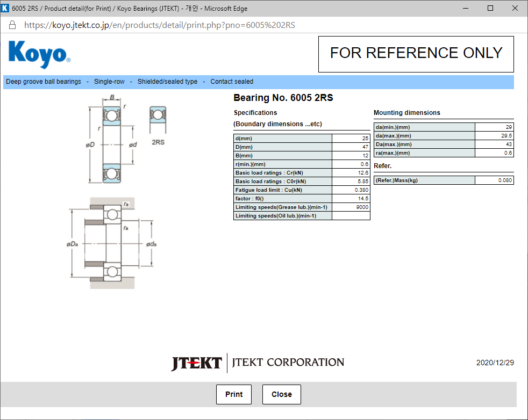528x420 pixels.
Task: Click the da(max.)(mm) value 29.5
Action: coord(494,135)
